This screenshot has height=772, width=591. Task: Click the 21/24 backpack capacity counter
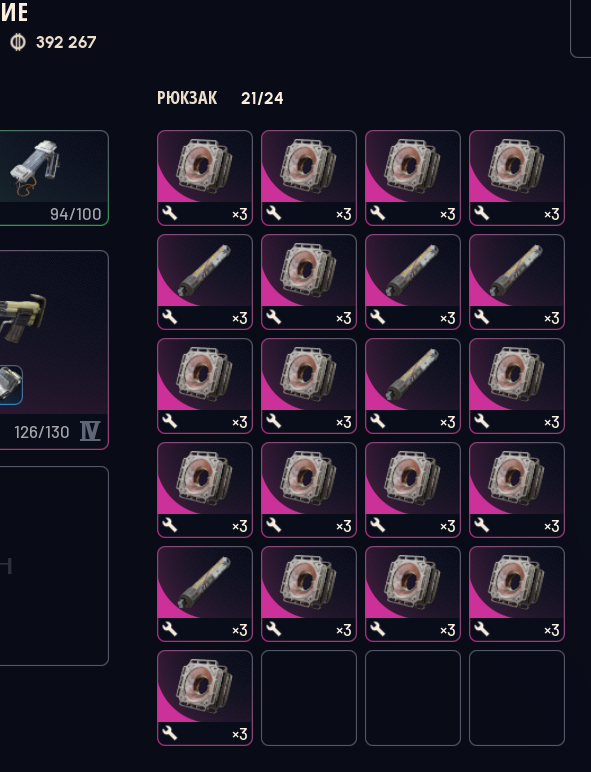[262, 98]
